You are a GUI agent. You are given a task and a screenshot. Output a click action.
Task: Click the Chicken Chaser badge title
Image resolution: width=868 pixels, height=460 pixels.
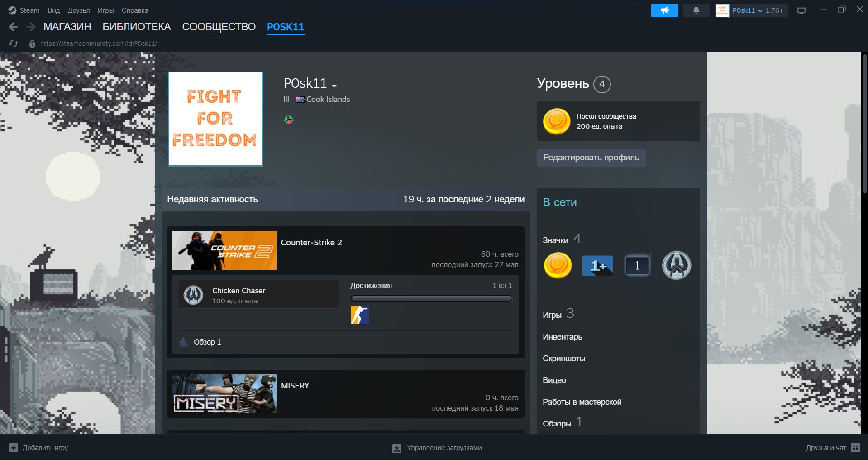[239, 291]
